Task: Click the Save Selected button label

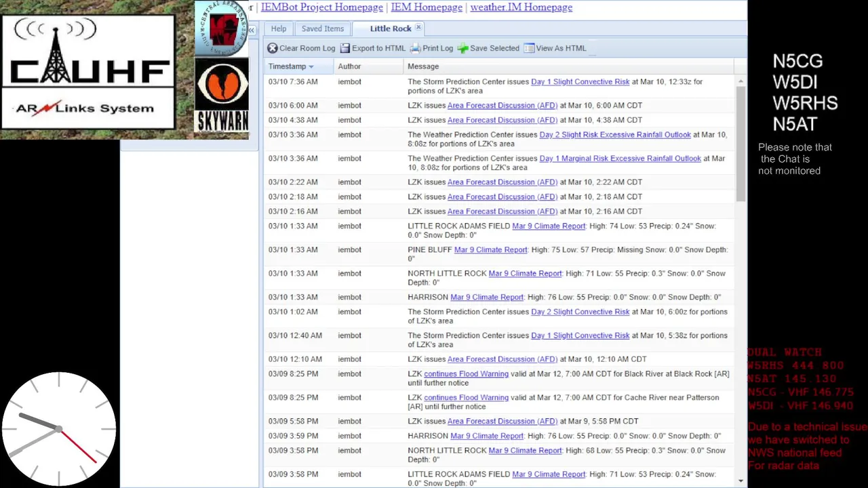Action: tap(494, 48)
